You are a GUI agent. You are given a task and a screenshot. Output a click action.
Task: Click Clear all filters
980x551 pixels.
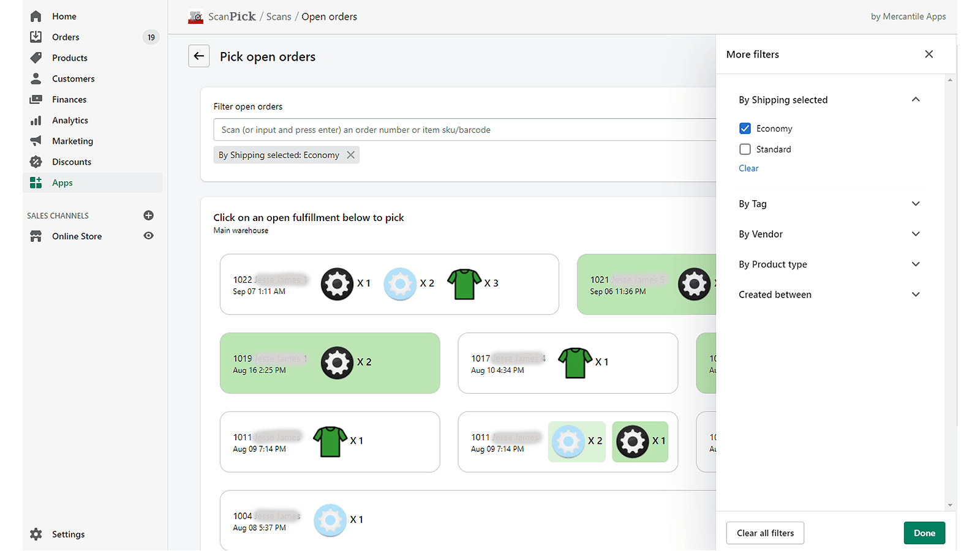764,533
